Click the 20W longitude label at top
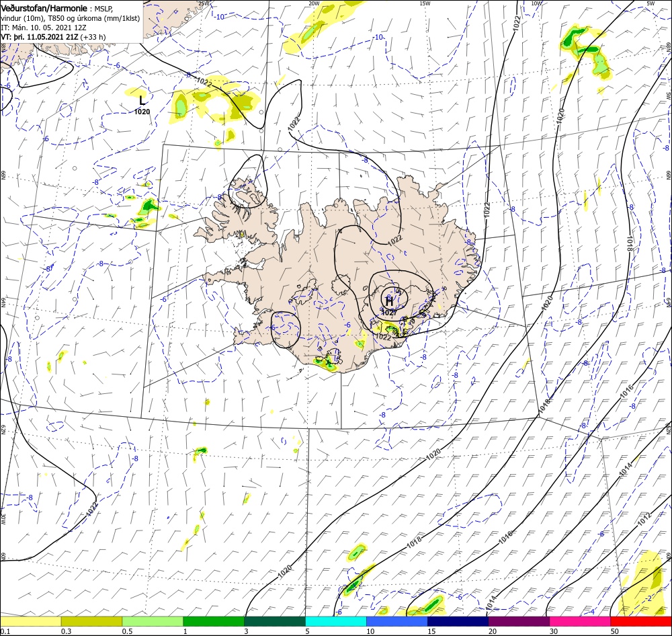The width and height of the screenshot is (672, 636). pos(314,3)
